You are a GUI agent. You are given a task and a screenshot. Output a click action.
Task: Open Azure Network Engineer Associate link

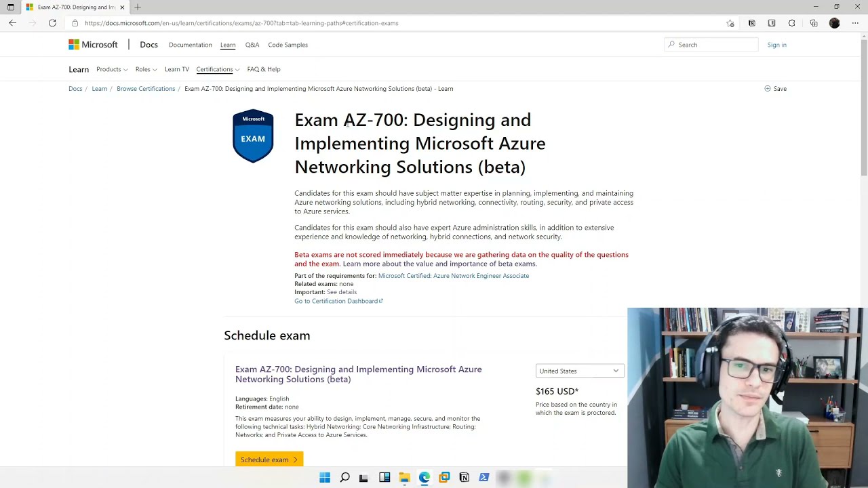pyautogui.click(x=454, y=276)
